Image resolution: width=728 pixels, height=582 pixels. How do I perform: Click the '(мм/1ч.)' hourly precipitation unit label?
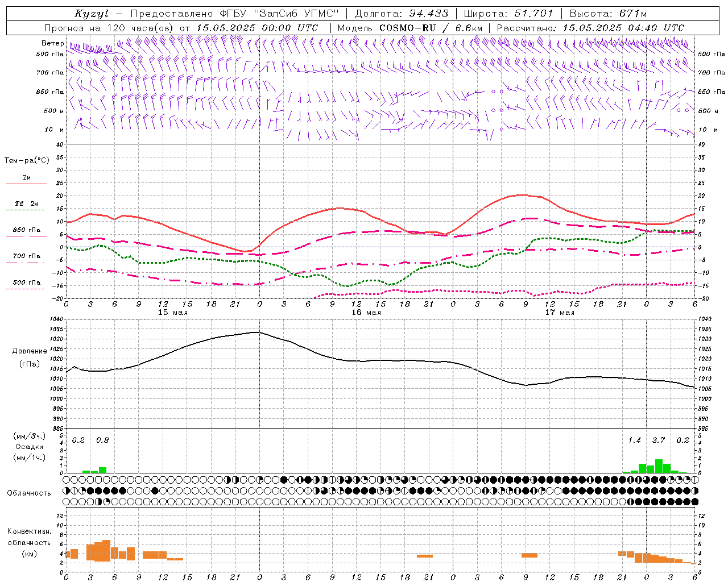pos(30,457)
